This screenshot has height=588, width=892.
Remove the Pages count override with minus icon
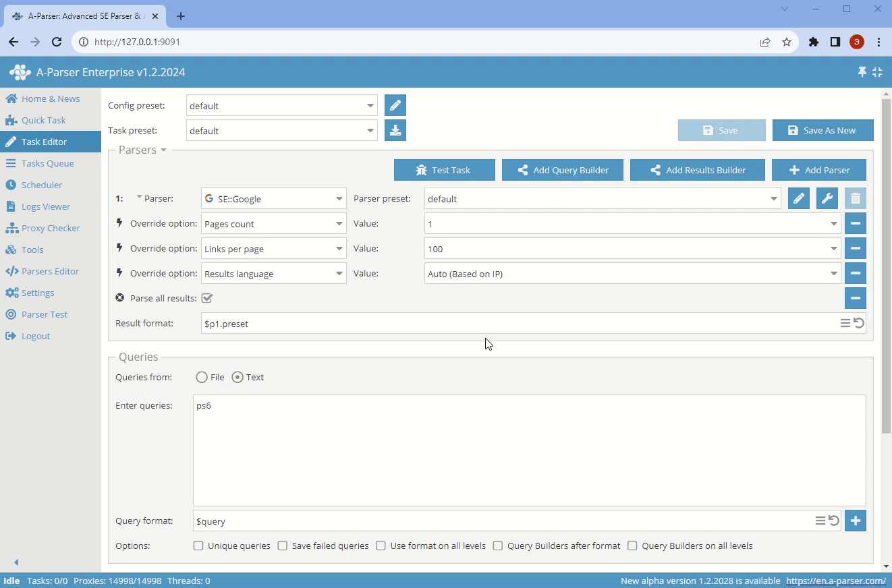[855, 223]
